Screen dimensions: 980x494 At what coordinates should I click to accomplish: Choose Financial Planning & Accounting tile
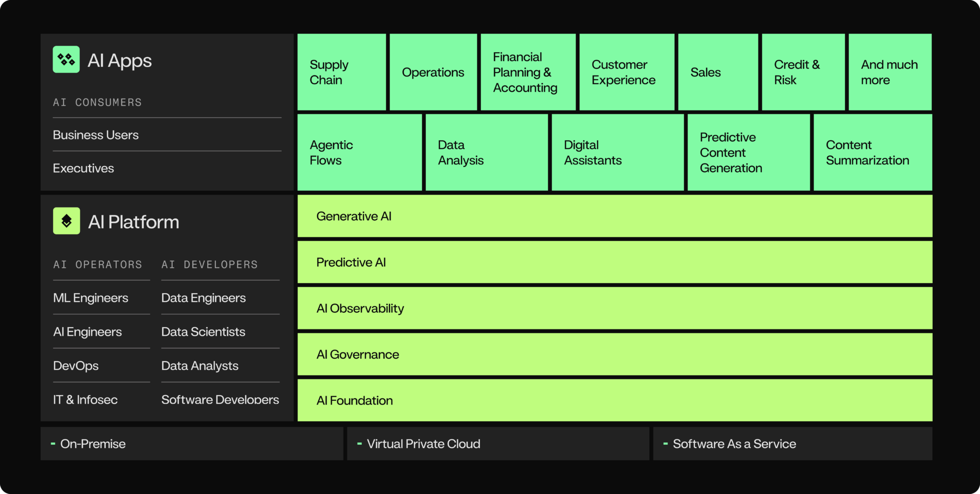tap(528, 72)
